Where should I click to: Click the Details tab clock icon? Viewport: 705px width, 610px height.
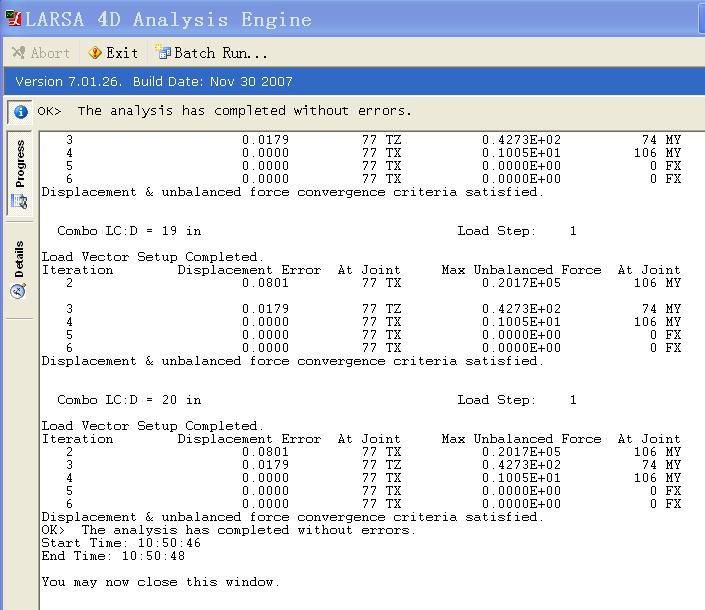coord(18,291)
